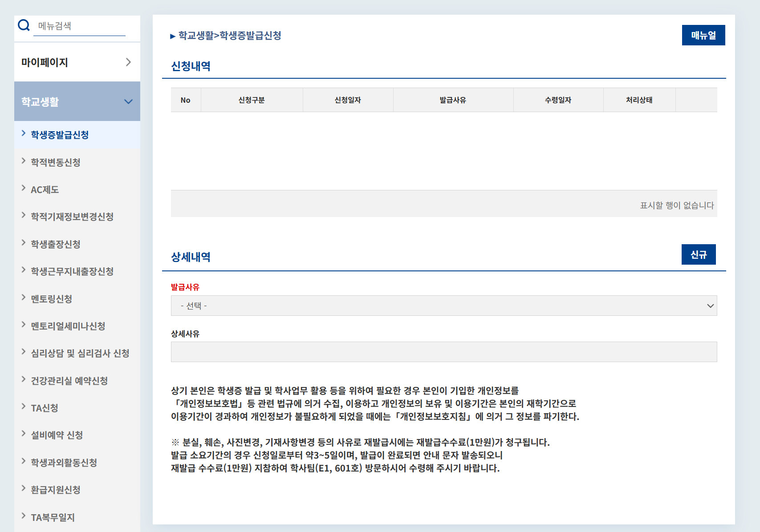Click the 처리상태 column header

[x=639, y=100]
